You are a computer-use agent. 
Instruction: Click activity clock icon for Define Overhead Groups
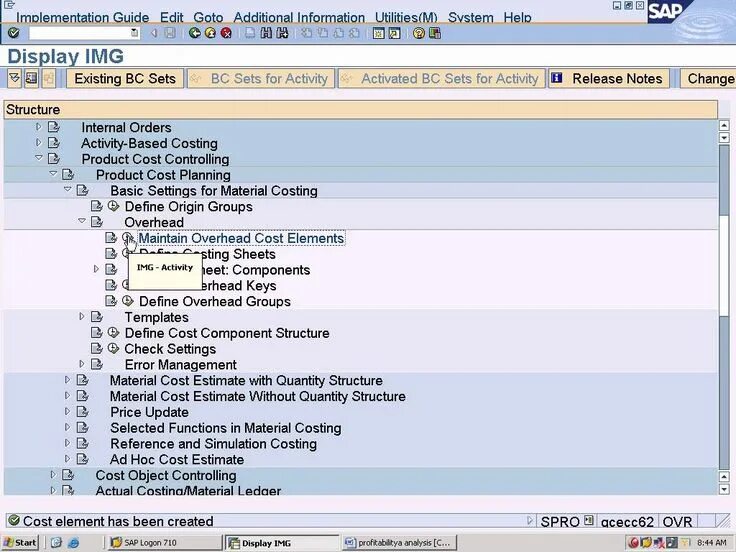128,300
